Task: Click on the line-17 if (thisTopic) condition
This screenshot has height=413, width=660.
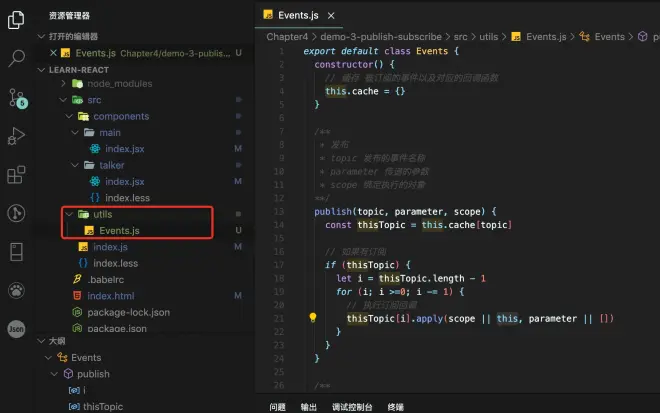Action: (x=368, y=265)
